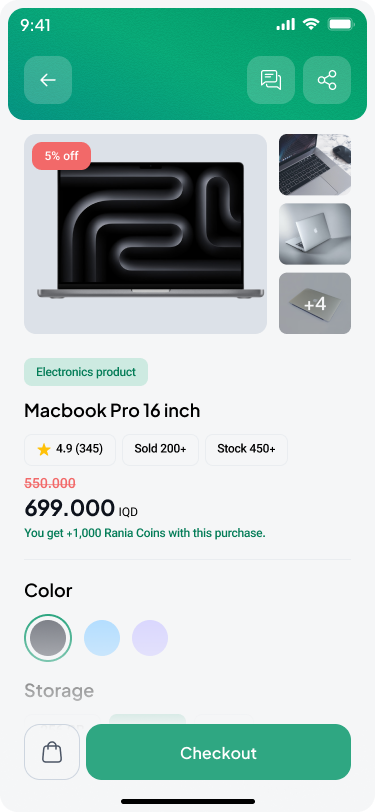375x812 pixels.
Task: Add to cart with shopping bag icon
Action: point(52,752)
